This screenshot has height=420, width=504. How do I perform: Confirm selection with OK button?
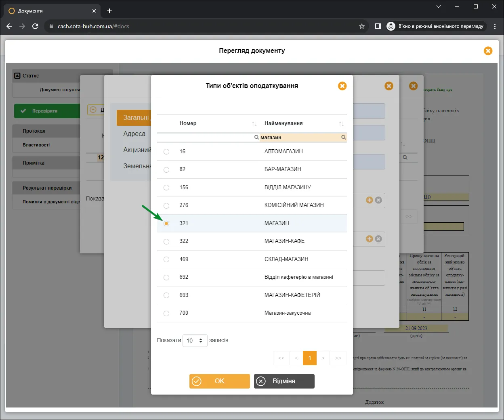click(x=220, y=381)
